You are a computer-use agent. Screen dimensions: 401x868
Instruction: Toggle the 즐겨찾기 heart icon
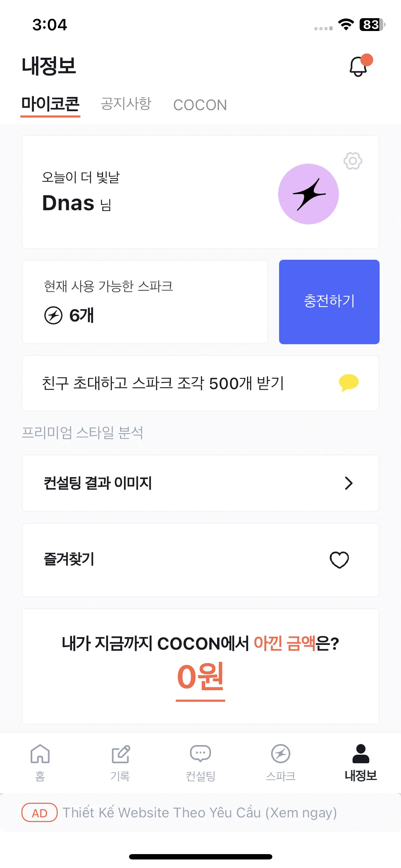[339, 560]
